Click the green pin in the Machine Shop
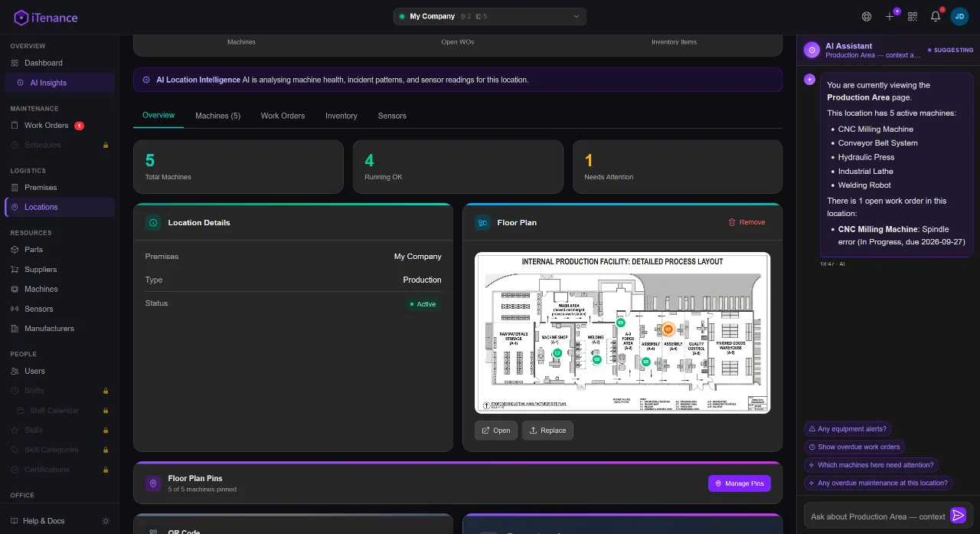This screenshot has height=534, width=980. tap(557, 353)
